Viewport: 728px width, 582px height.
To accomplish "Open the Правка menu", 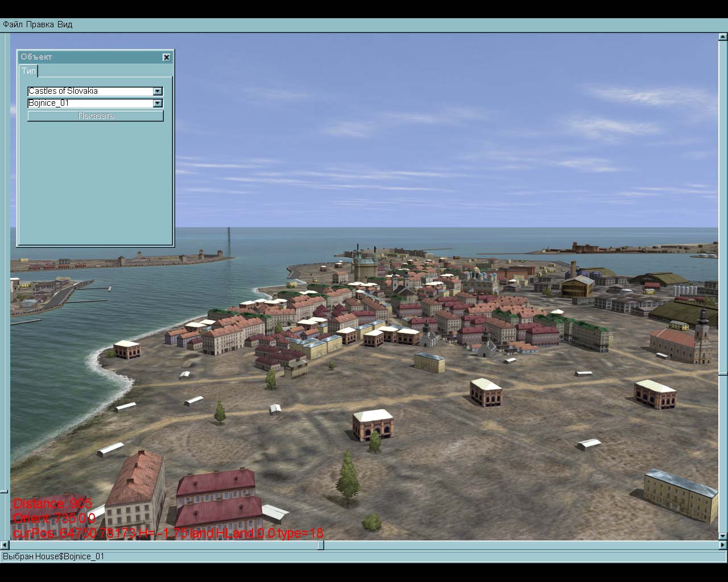I will (40, 24).
